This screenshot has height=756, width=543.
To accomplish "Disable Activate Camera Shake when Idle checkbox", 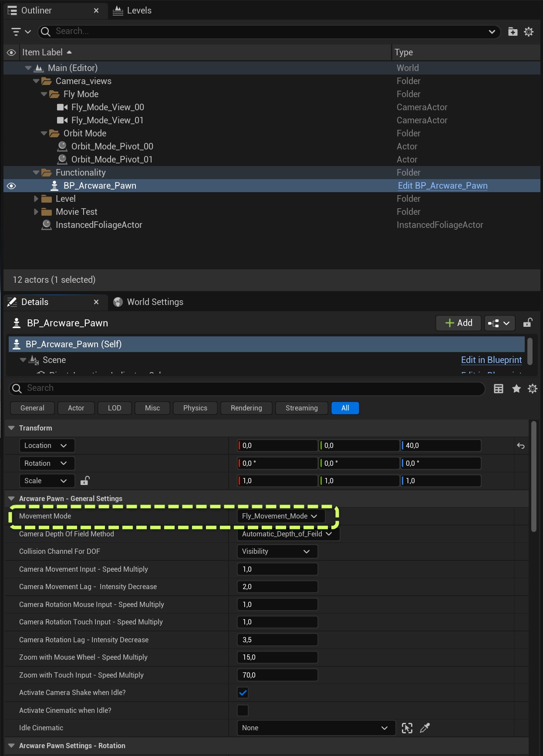I will (243, 693).
